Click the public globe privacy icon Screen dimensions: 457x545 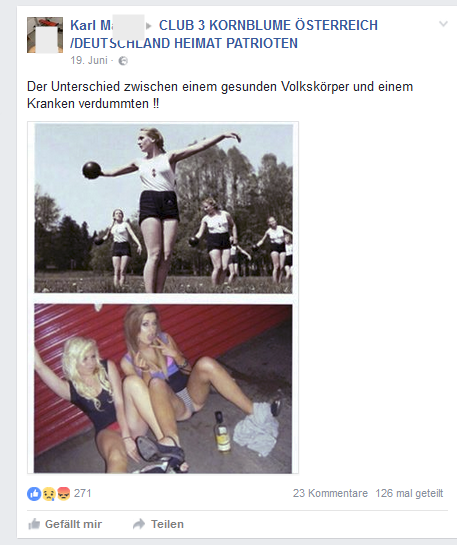tap(123, 61)
